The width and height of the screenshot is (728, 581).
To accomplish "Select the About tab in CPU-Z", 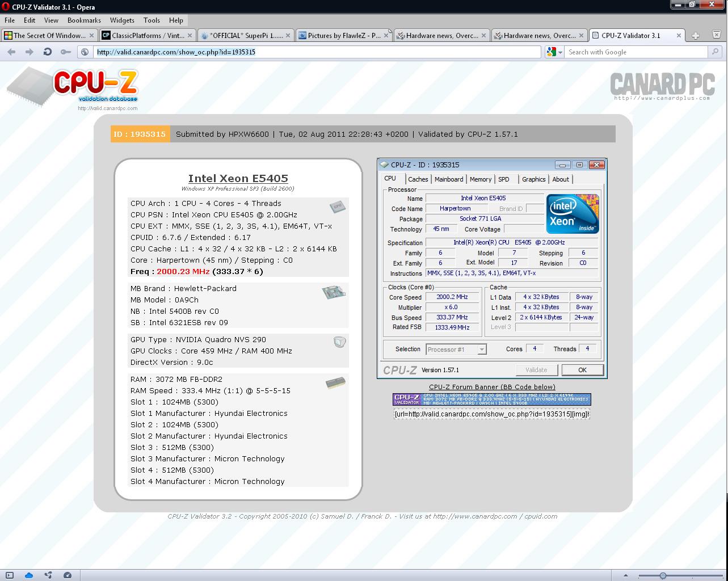I will (x=561, y=179).
